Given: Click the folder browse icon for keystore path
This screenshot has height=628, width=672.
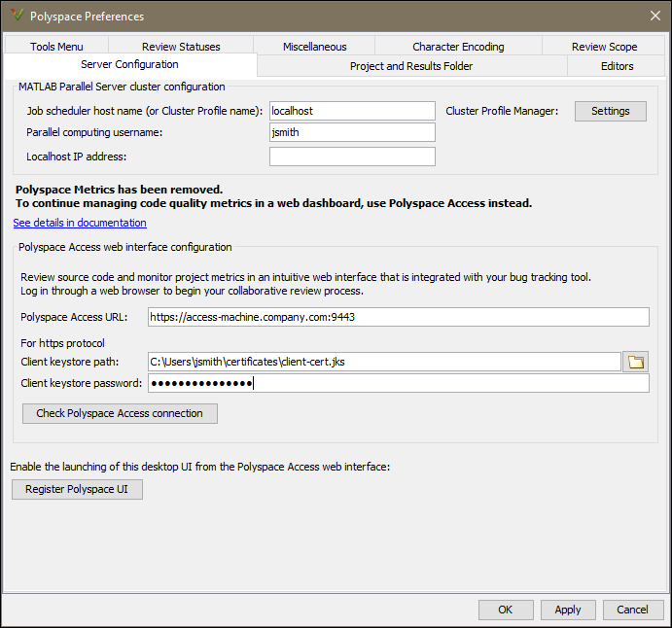Looking at the screenshot, I should point(637,362).
